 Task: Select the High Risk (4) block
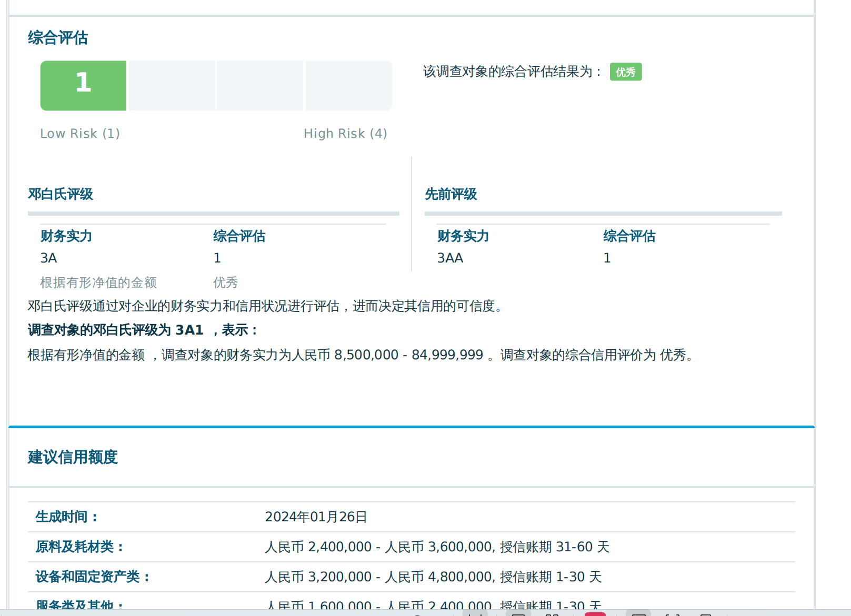(348, 85)
